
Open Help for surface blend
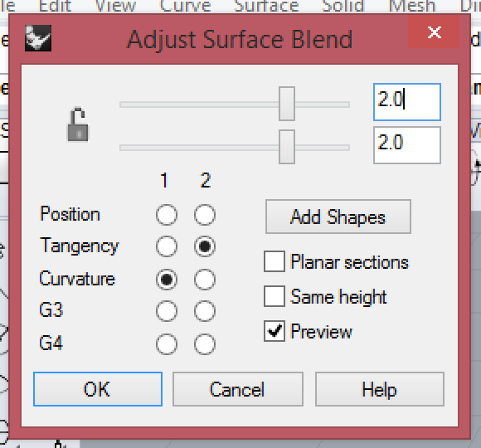tap(380, 389)
